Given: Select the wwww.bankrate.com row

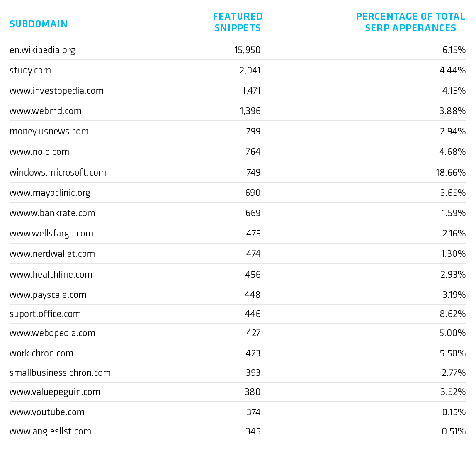Looking at the screenshot, I should coord(238,213).
